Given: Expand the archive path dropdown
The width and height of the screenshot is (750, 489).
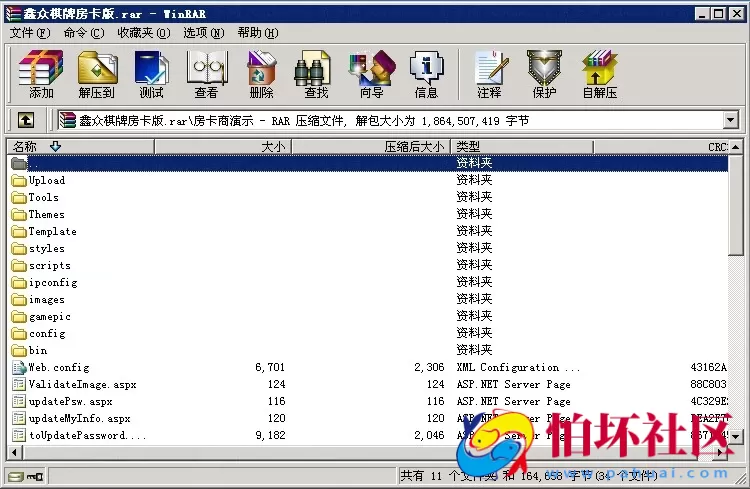Looking at the screenshot, I should (x=730, y=121).
